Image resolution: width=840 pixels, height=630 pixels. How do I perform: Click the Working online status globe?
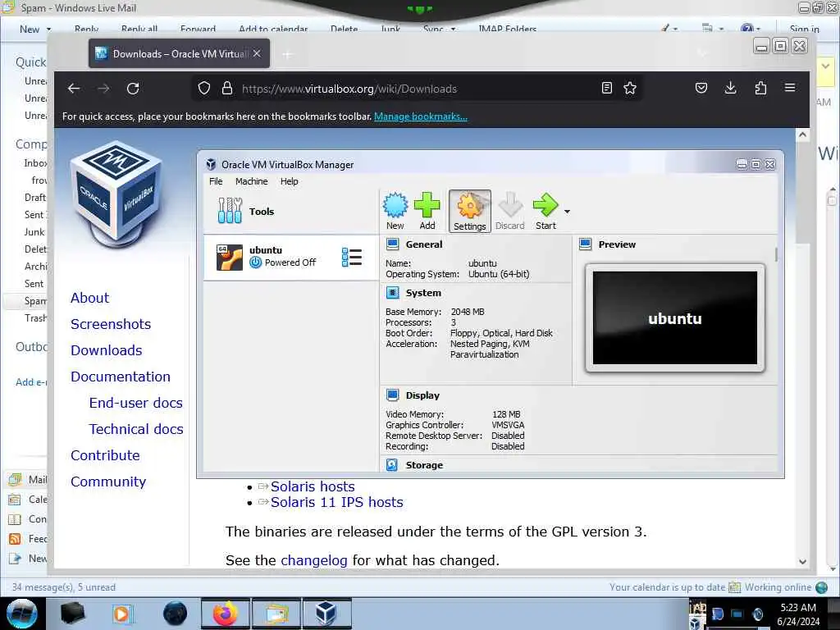[x=821, y=587]
